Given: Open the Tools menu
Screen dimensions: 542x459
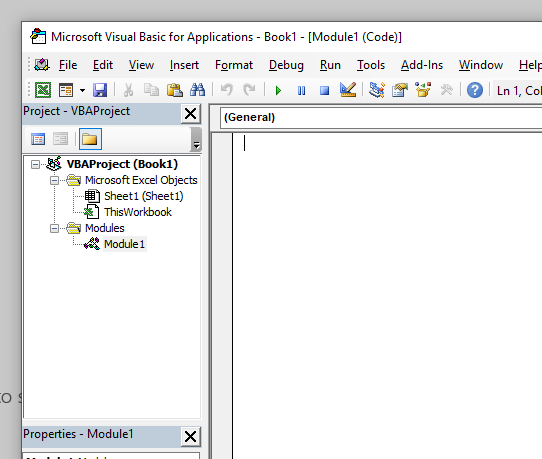Looking at the screenshot, I should [x=371, y=65].
